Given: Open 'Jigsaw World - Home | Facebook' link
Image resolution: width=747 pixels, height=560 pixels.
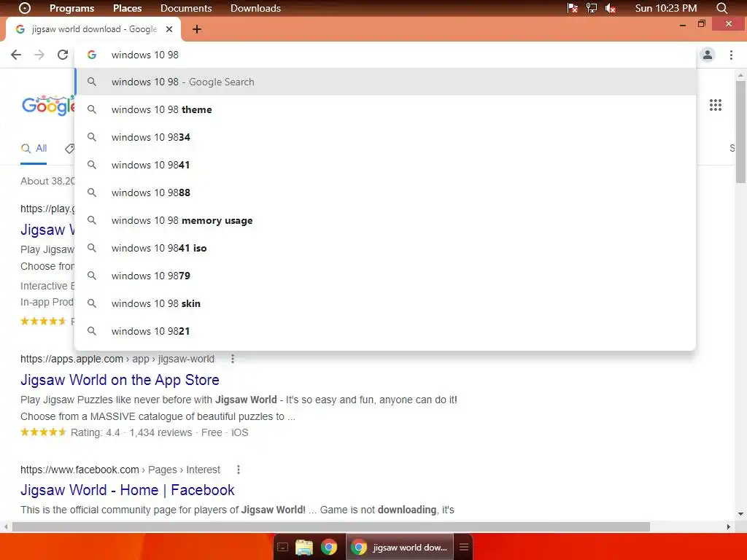Looking at the screenshot, I should point(127,490).
